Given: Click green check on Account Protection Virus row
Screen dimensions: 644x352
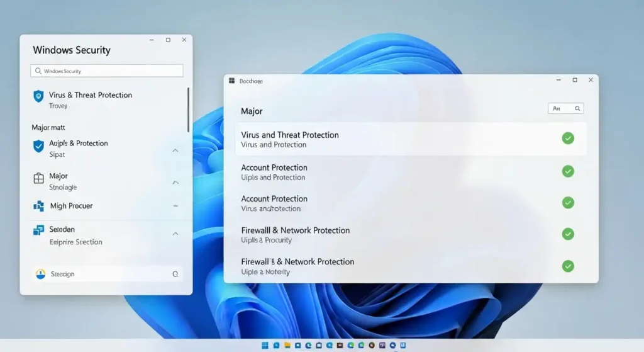Looking at the screenshot, I should click(568, 202).
